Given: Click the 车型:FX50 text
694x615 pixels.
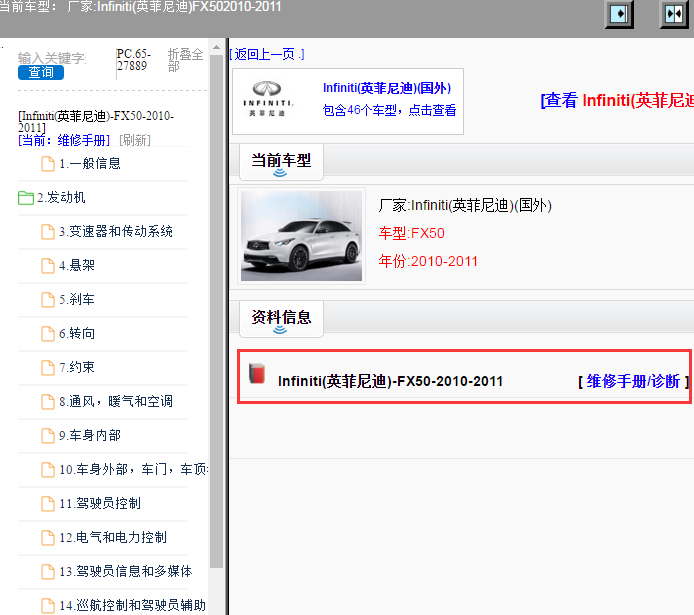Looking at the screenshot, I should [412, 233].
